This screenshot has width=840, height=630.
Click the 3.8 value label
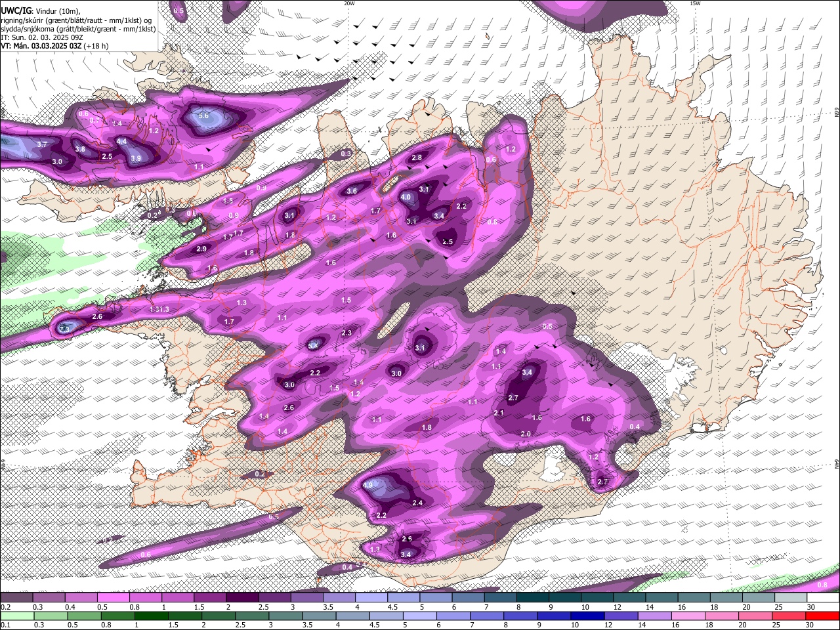coord(80,150)
